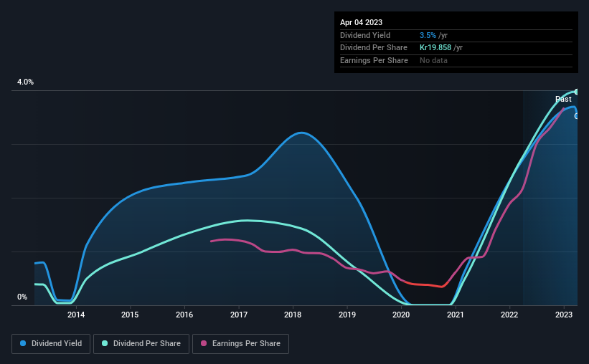Click the 2015 x-axis label
This screenshot has width=589, height=364.
130,315
